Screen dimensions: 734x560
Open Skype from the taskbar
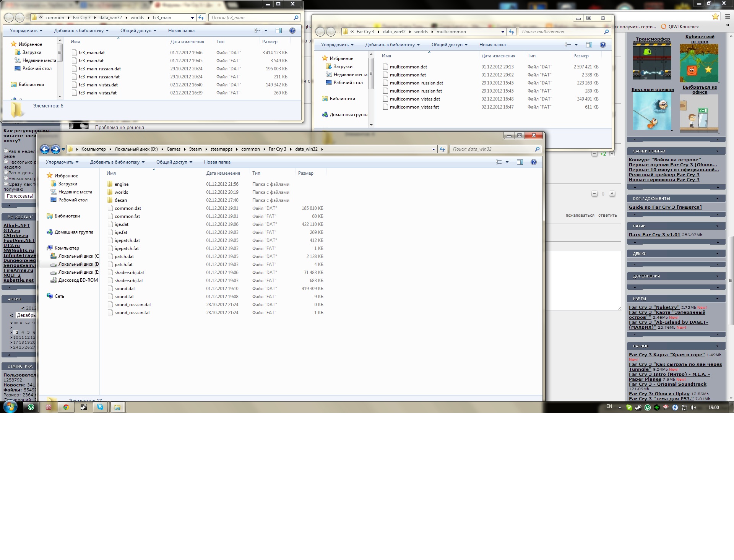[100, 407]
